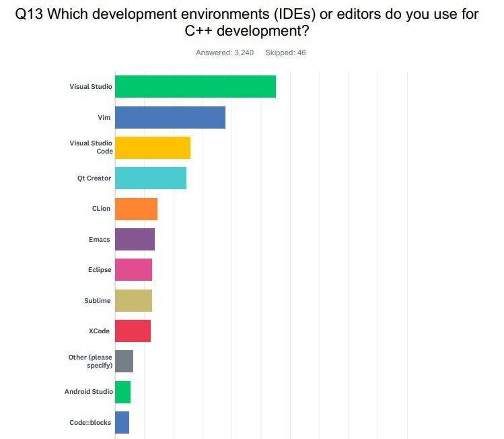Click the gray Other (please specify) bar
This screenshot has width=504, height=439.
pyautogui.click(x=124, y=361)
